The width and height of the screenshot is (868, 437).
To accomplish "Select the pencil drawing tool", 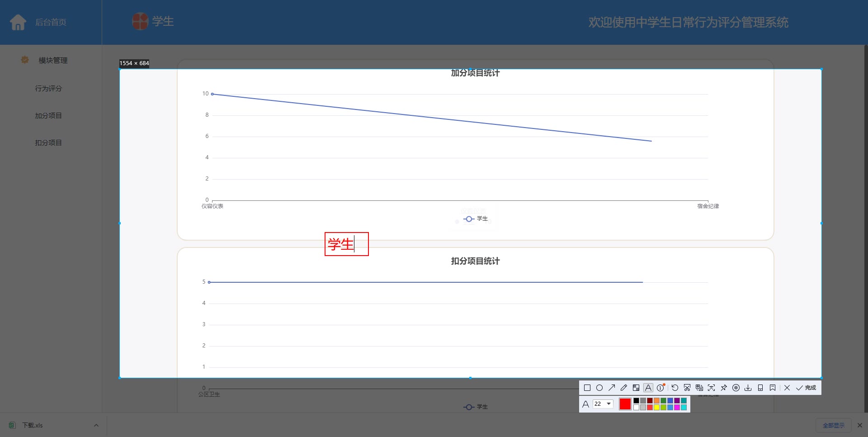I will point(624,388).
